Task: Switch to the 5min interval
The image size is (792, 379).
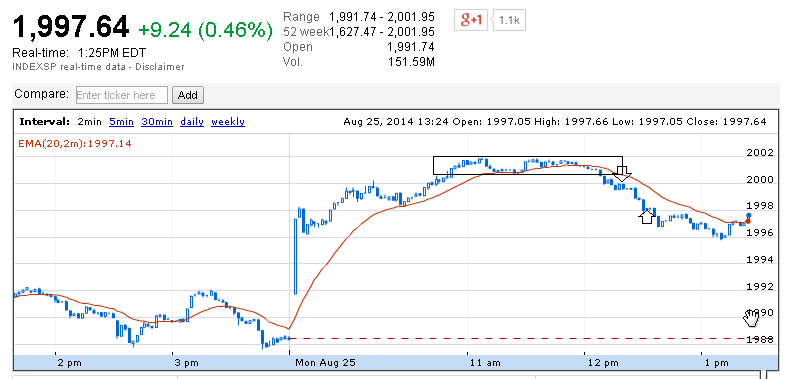Action: pos(121,122)
